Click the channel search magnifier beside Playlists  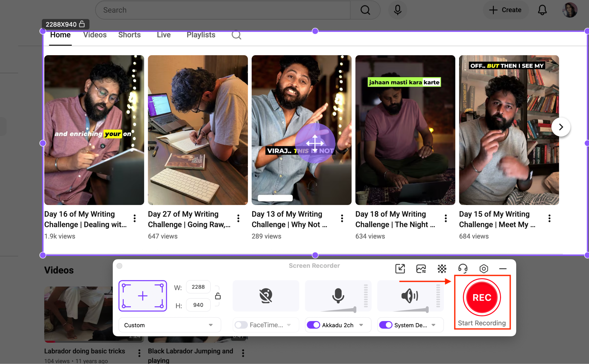[236, 35]
